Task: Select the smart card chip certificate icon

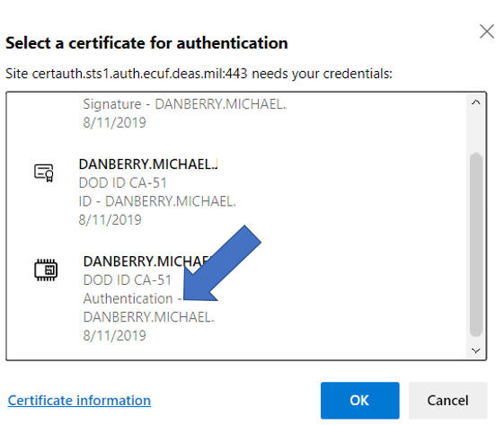Action: pyautogui.click(x=46, y=270)
